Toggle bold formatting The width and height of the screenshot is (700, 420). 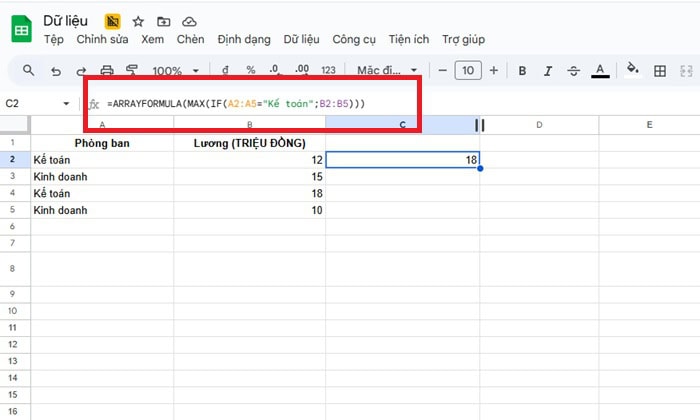click(522, 71)
